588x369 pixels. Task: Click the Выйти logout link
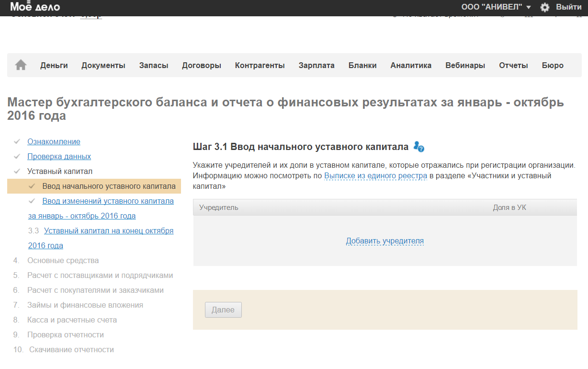(568, 7)
